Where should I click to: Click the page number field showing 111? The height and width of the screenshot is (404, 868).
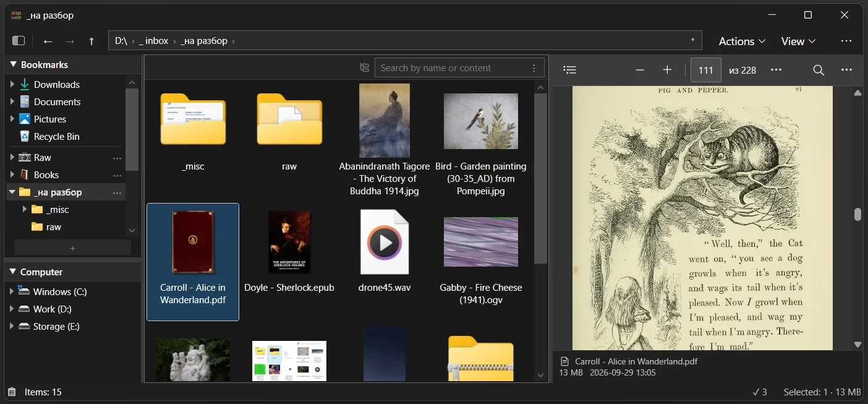[706, 70]
